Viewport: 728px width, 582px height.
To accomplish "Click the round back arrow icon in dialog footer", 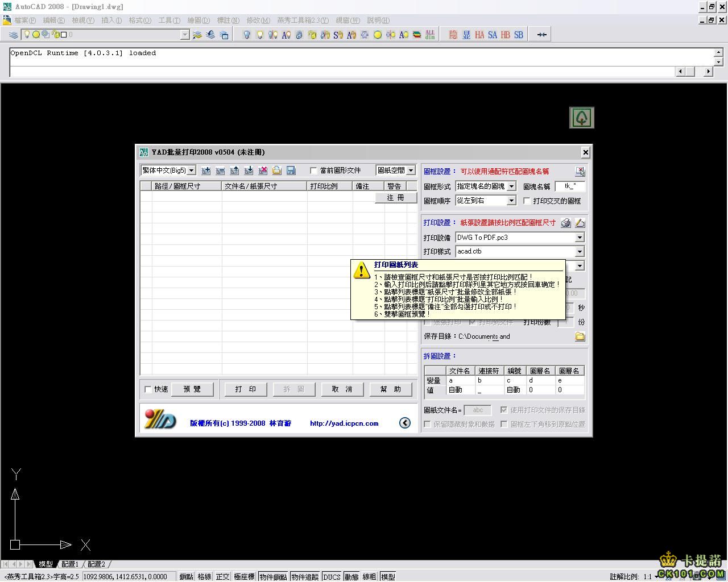I will point(405,422).
